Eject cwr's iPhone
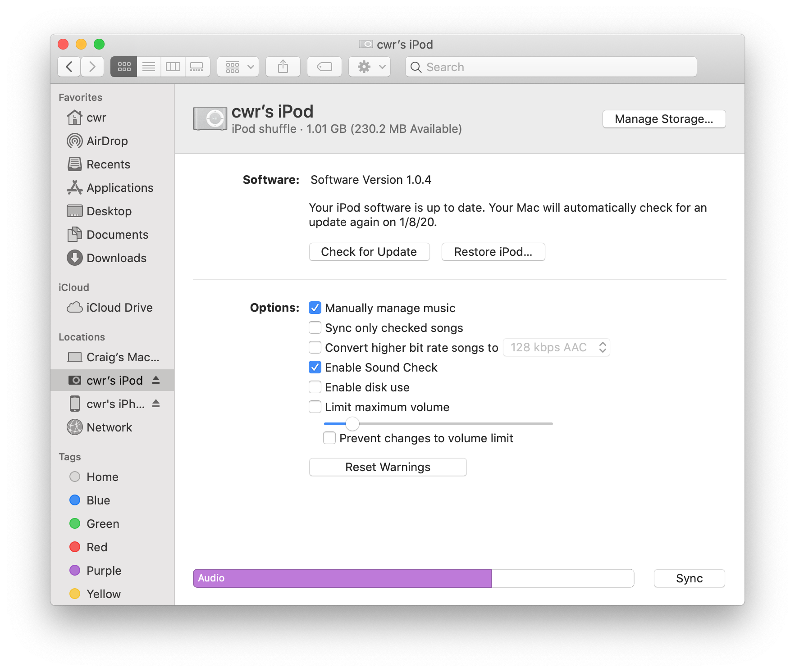 pos(156,404)
